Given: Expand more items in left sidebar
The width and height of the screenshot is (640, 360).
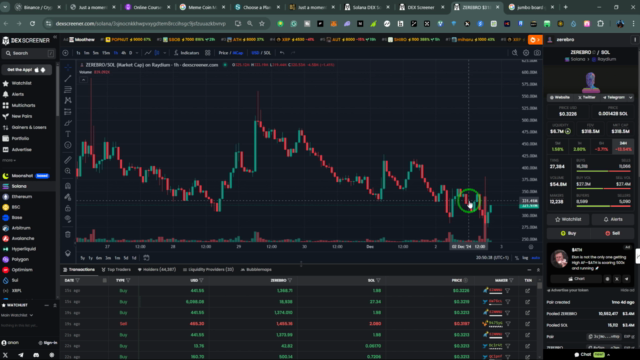Looking at the screenshot, I should [9, 160].
